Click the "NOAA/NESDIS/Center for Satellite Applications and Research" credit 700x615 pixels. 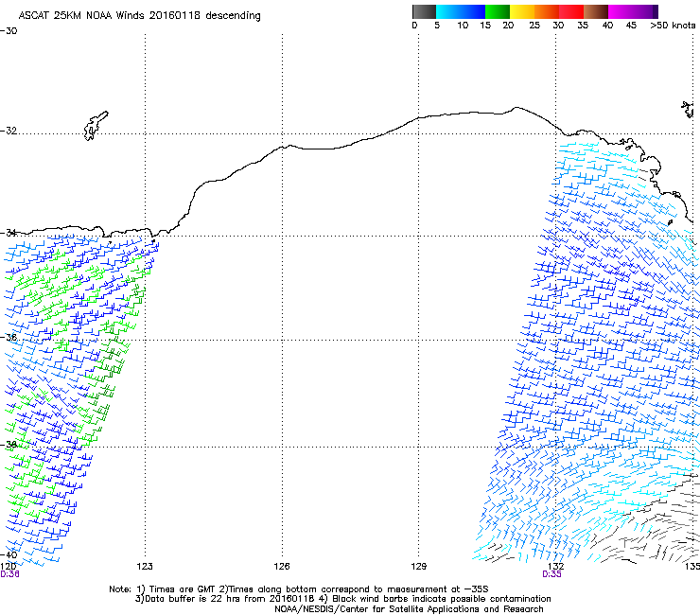coord(409,609)
